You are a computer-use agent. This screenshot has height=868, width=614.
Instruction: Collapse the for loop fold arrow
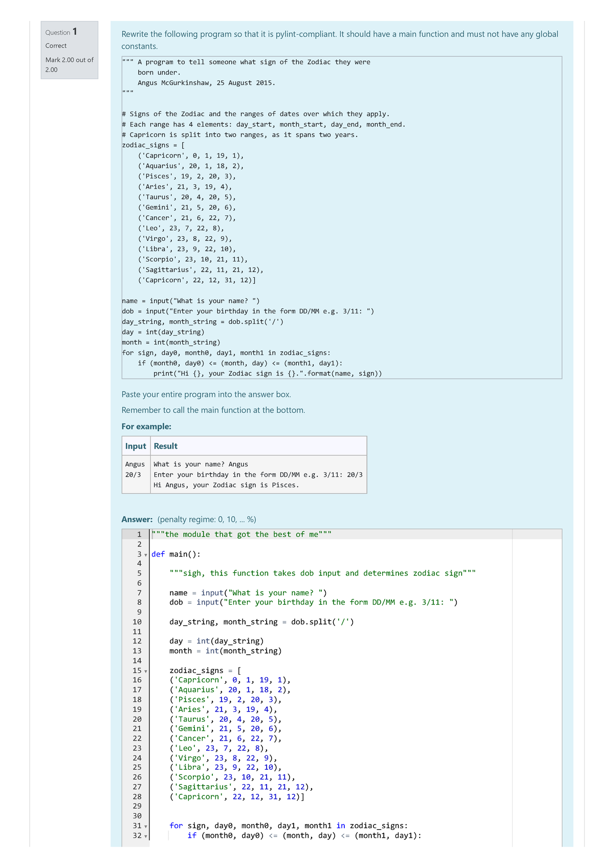(146, 826)
